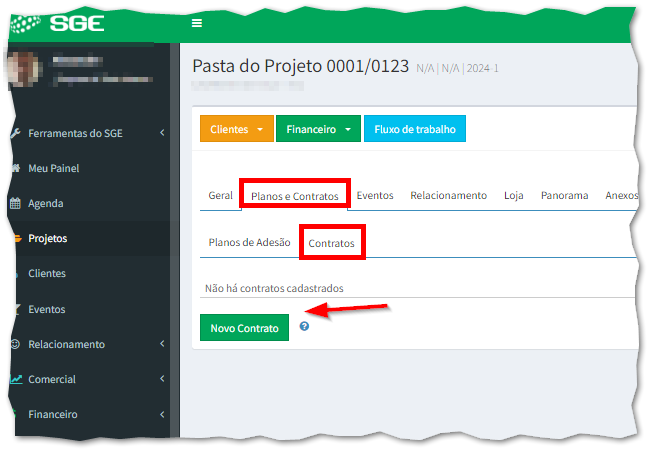Click the Meu Painel icon
This screenshot has width=649, height=451.
tap(16, 168)
